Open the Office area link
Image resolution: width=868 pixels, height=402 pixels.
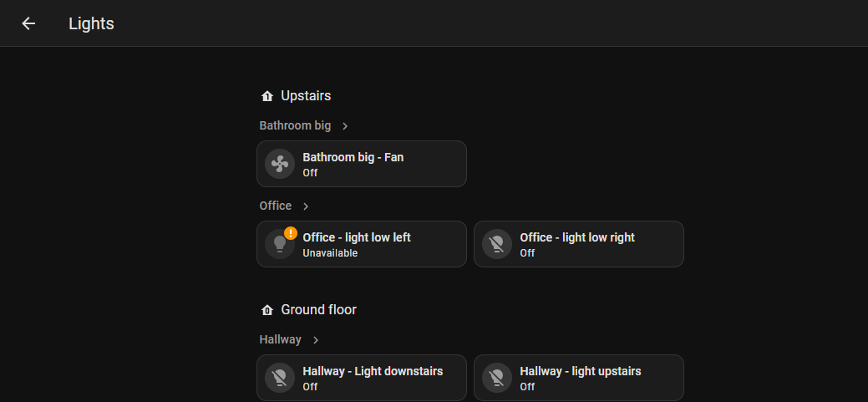click(x=276, y=206)
